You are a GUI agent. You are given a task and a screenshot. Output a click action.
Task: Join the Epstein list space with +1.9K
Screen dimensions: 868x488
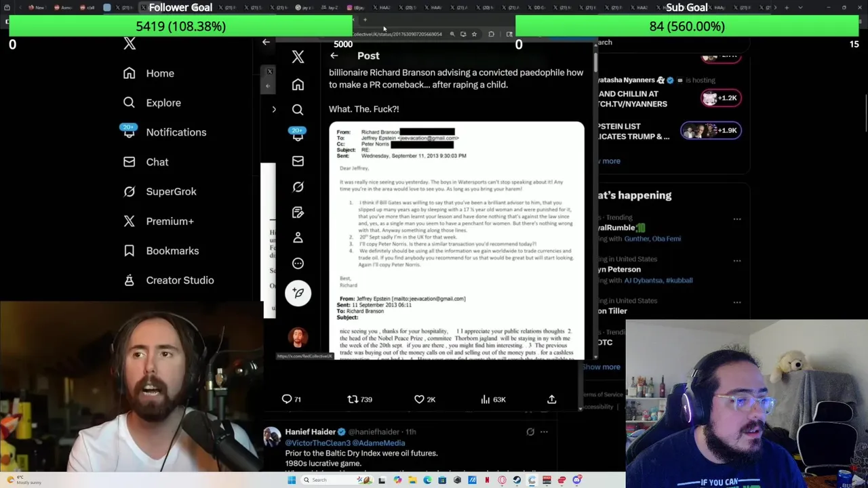711,130
